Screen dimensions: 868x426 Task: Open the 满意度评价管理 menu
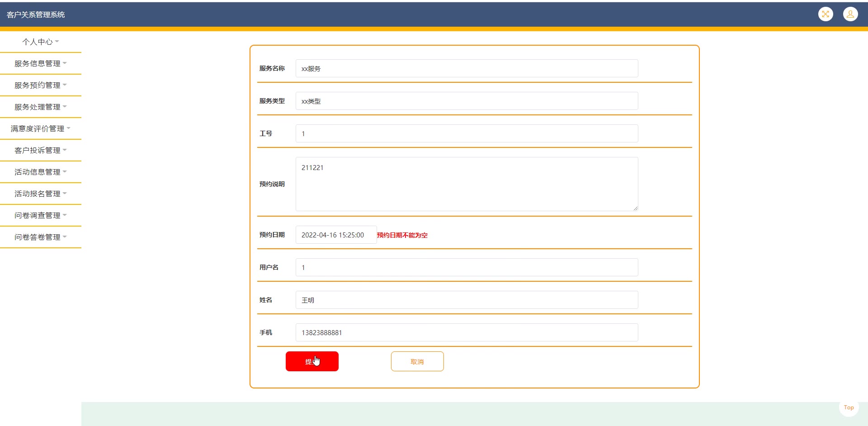(41, 128)
